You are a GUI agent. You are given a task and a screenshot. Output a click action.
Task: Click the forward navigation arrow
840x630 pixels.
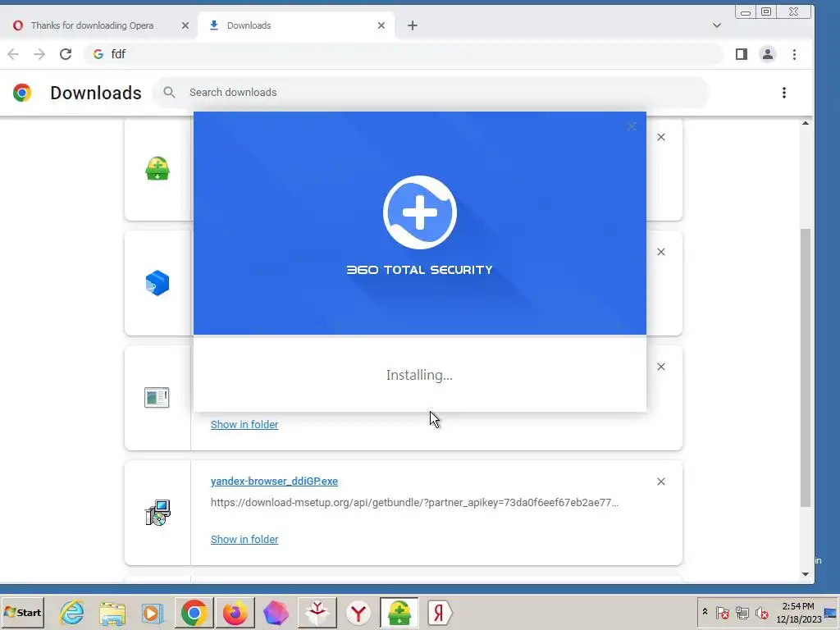click(x=39, y=54)
